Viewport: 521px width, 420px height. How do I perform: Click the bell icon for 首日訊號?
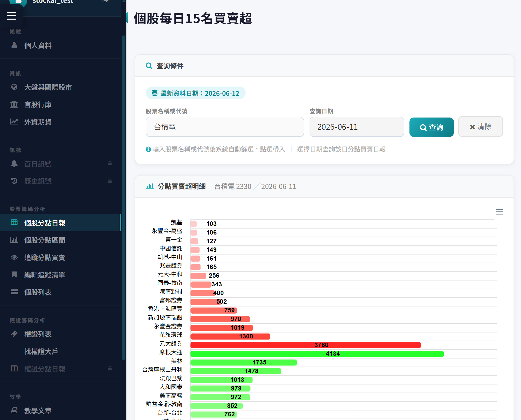click(14, 164)
